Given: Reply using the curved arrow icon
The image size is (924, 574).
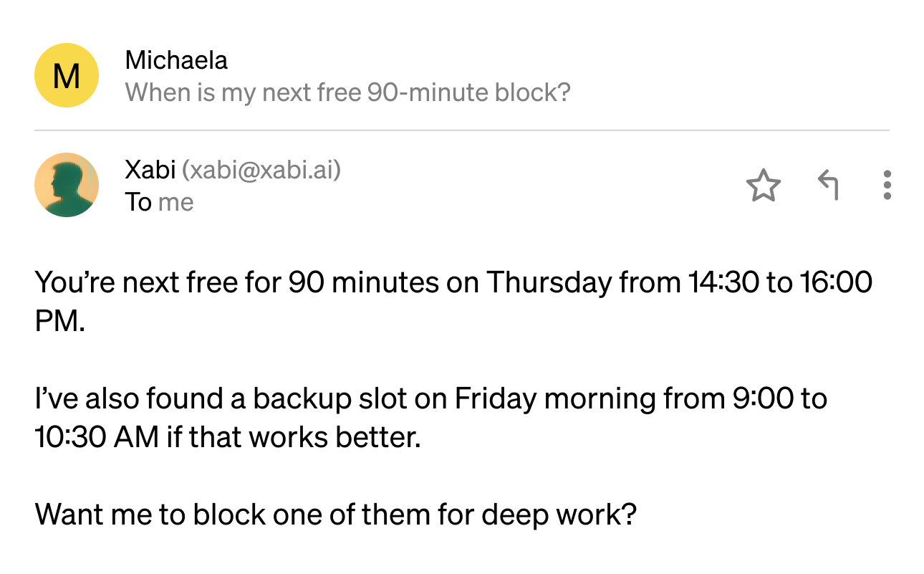Looking at the screenshot, I should [x=828, y=185].
